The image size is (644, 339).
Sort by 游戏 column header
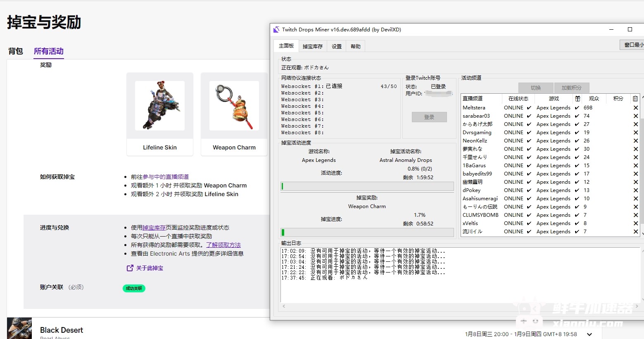click(554, 99)
